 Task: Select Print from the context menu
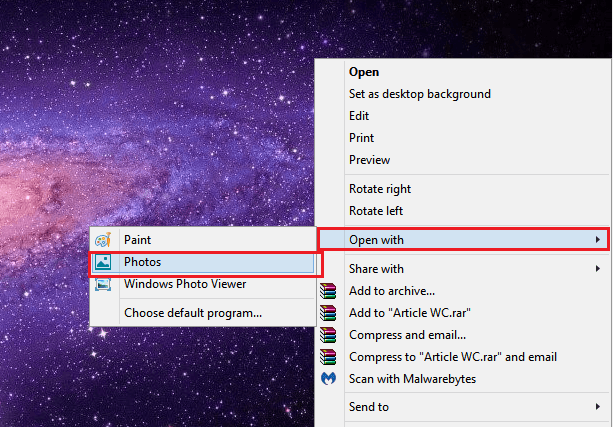[x=463, y=138]
